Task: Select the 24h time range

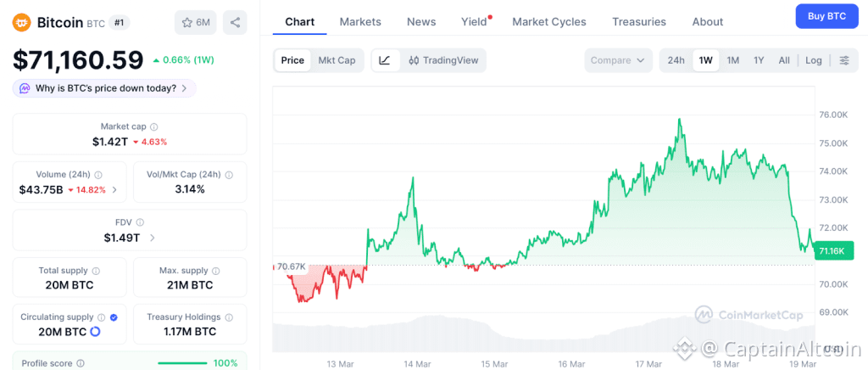Action: click(x=676, y=60)
